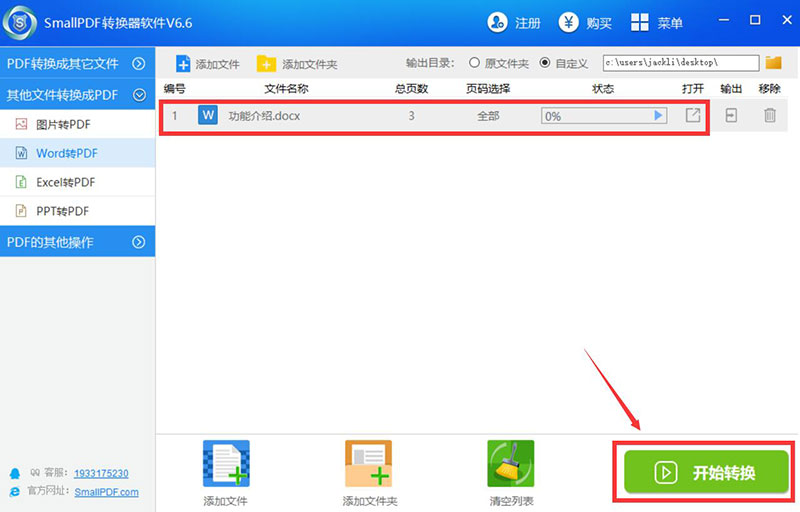Viewport: 800px width, 512px height.
Task: Click total pages value 3 in row
Action: pyautogui.click(x=411, y=116)
